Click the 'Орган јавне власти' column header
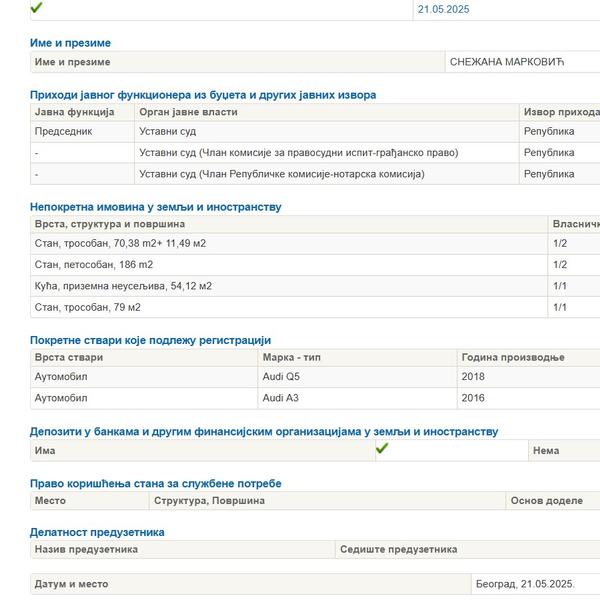This screenshot has height=600, width=600. tap(188, 112)
